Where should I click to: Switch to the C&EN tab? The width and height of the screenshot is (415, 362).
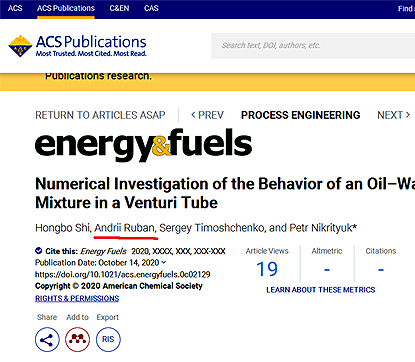(119, 8)
